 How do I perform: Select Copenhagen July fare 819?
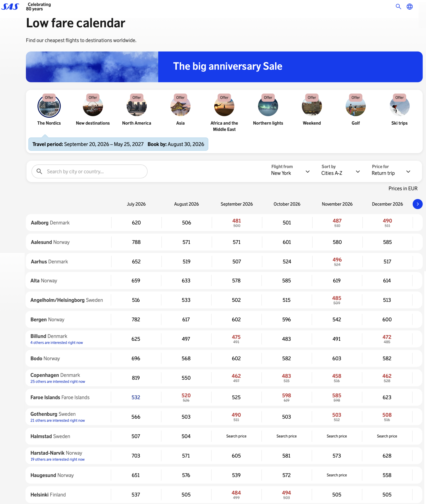[136, 378]
